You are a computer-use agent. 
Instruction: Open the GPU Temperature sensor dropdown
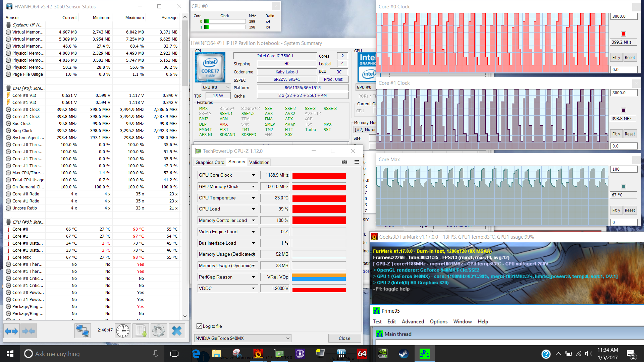(x=254, y=198)
